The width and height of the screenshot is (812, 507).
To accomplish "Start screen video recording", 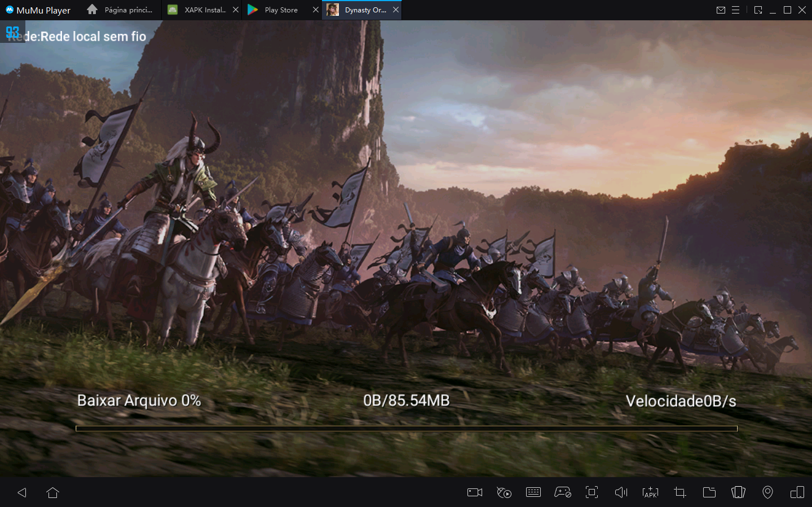I will [475, 492].
